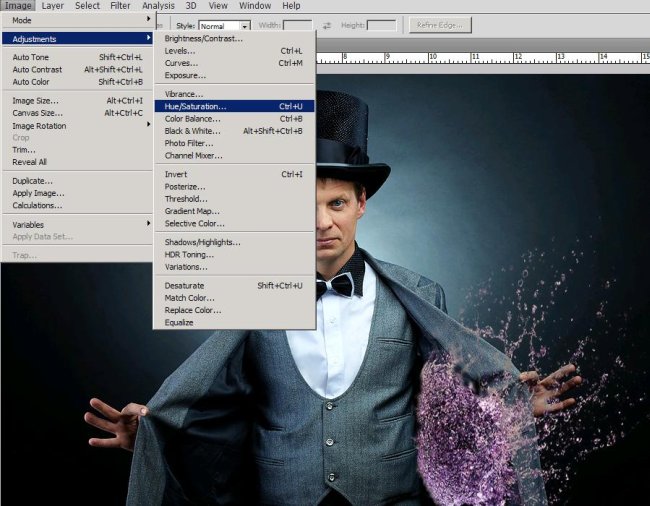Image resolution: width=650 pixels, height=506 pixels.
Task: Open the Help menu
Action: point(291,5)
